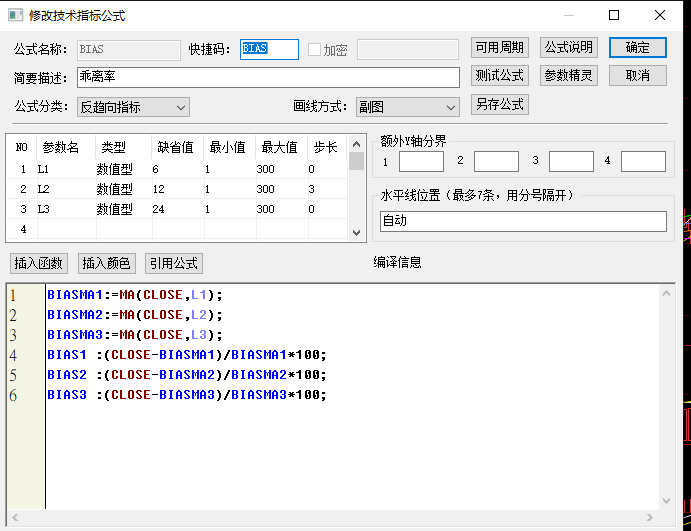This screenshot has height=531, width=691.
Task: Click the 取消 cancel button
Action: coord(637,75)
